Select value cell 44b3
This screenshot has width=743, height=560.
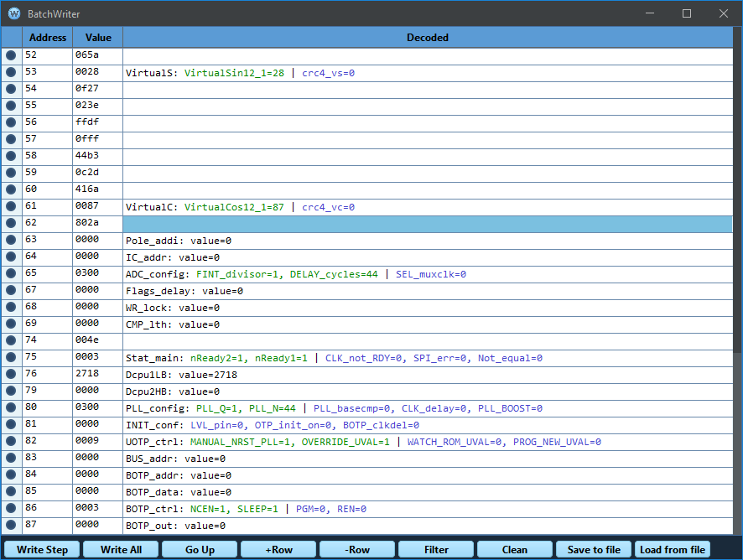point(97,155)
